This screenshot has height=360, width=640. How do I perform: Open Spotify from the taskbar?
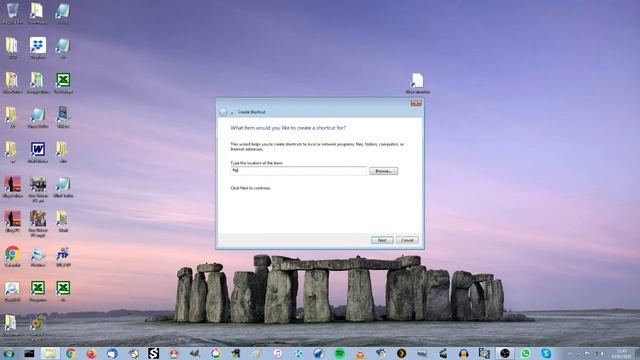tap(340, 353)
